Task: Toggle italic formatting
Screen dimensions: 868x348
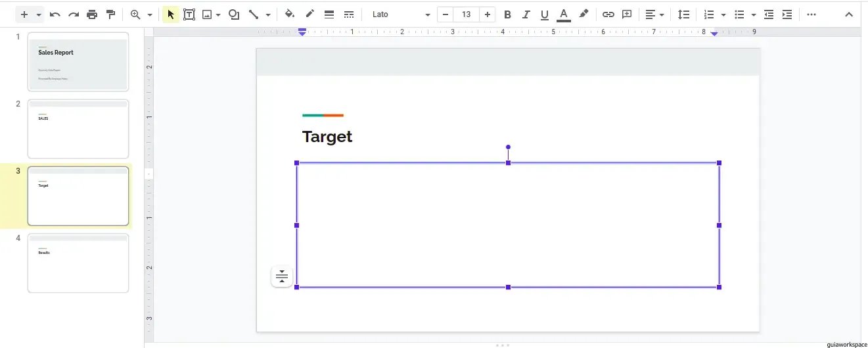Action: (526, 14)
